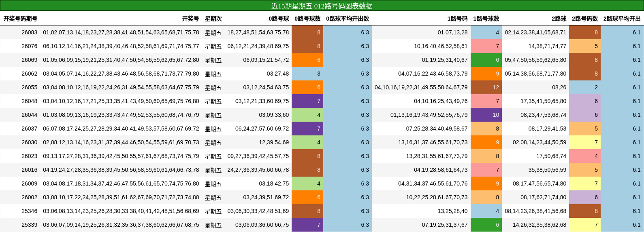Click draw numbers of period 26083
Screen dimensions: 644x232
tap(121, 32)
